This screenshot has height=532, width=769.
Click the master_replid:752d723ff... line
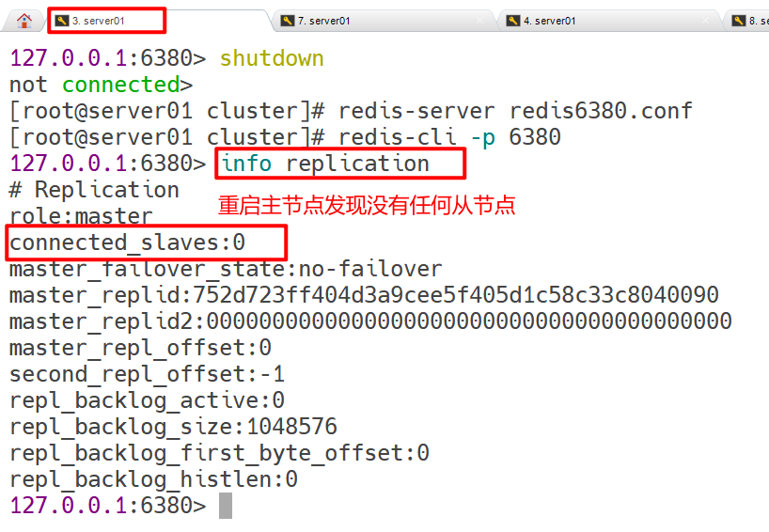(364, 295)
